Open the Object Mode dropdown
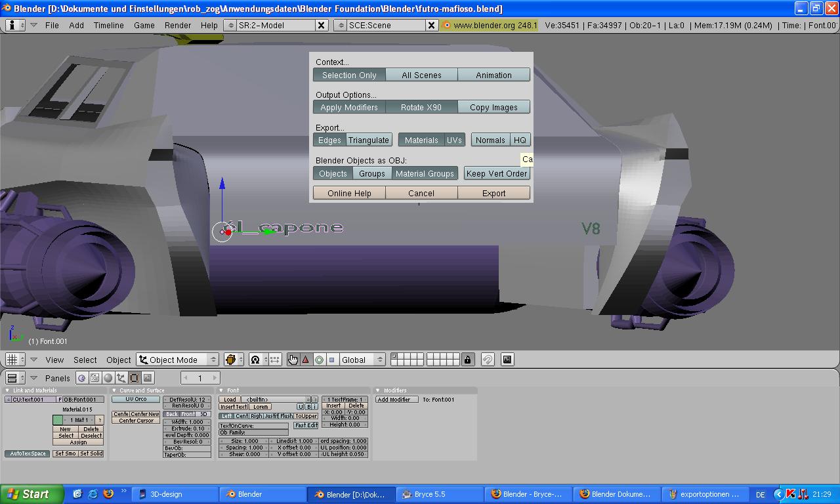Viewport: 840px width, 504px height. pyautogui.click(x=177, y=360)
